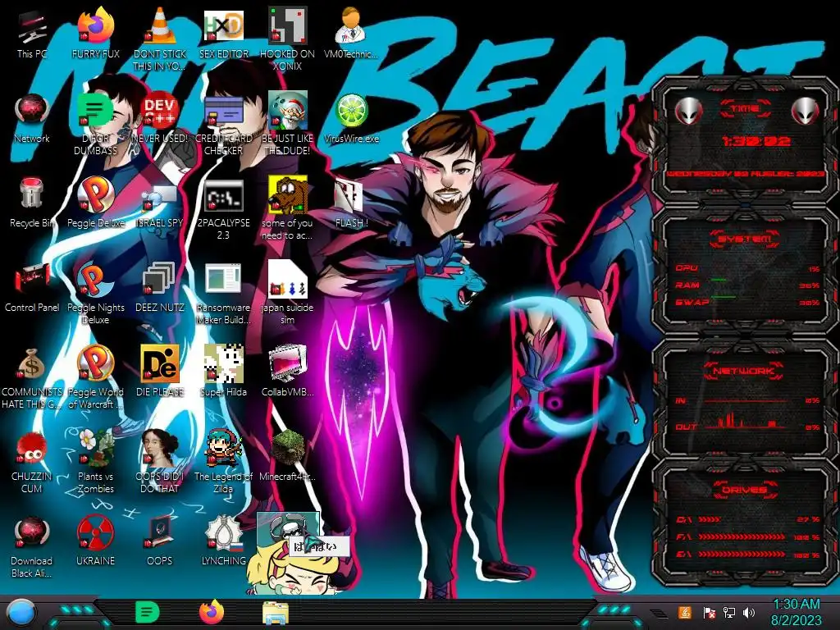Screen dimensions: 840x630
Task: Open the Recycle Bin
Action: (32, 203)
